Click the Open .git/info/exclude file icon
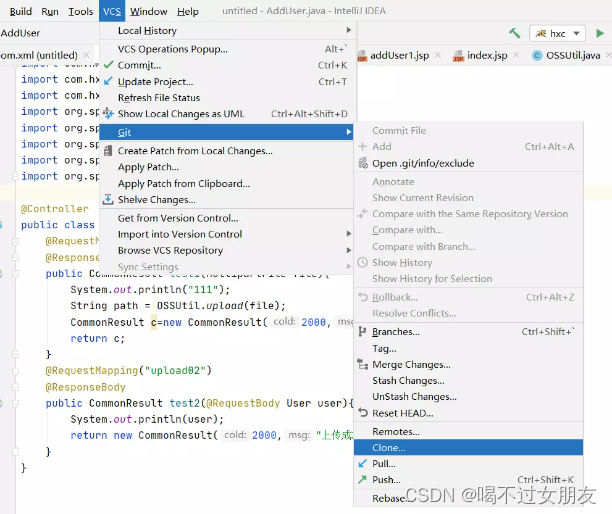 (363, 163)
